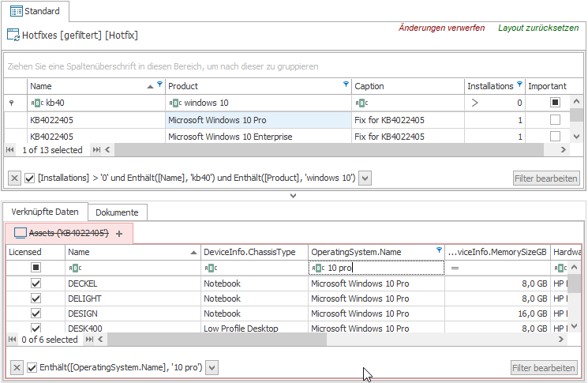588x383 pixels.
Task: Uncheck Licensed for DELIGHT
Action: tap(36, 299)
